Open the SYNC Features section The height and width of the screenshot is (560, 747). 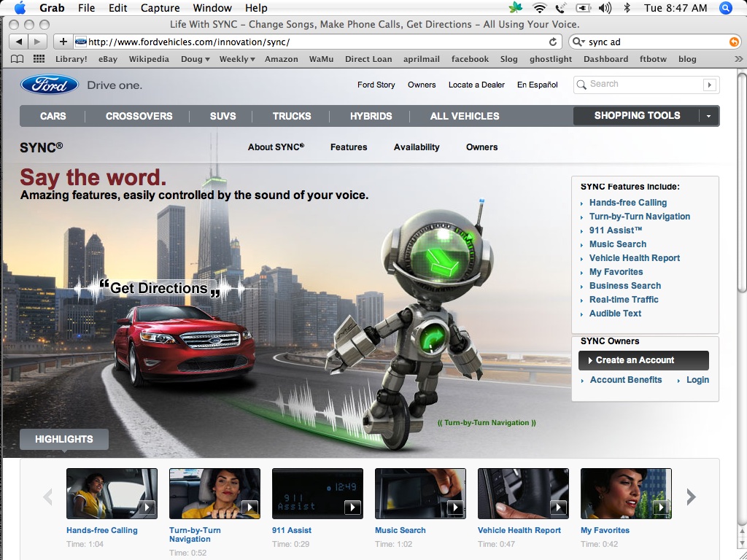(349, 147)
